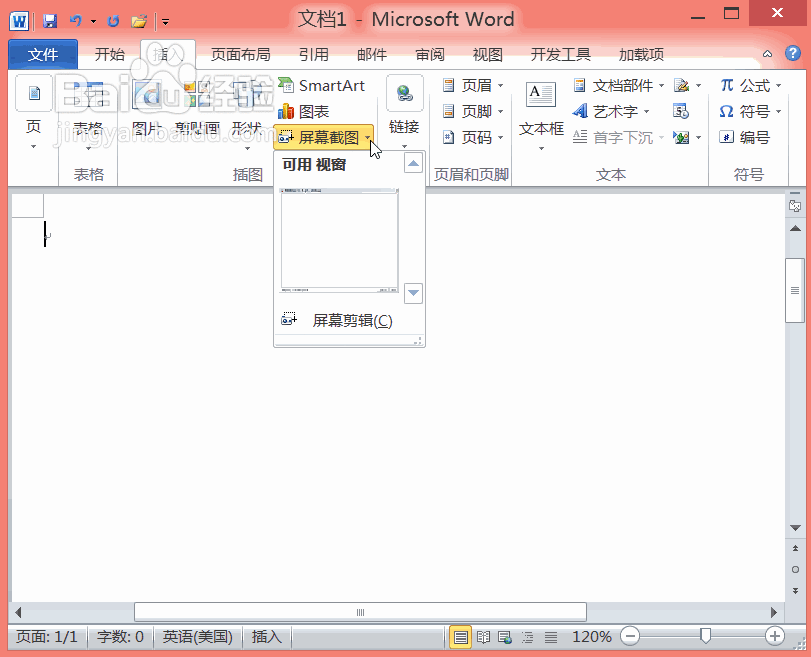
Task: Switch to the 开发工具 tab
Action: [x=560, y=54]
